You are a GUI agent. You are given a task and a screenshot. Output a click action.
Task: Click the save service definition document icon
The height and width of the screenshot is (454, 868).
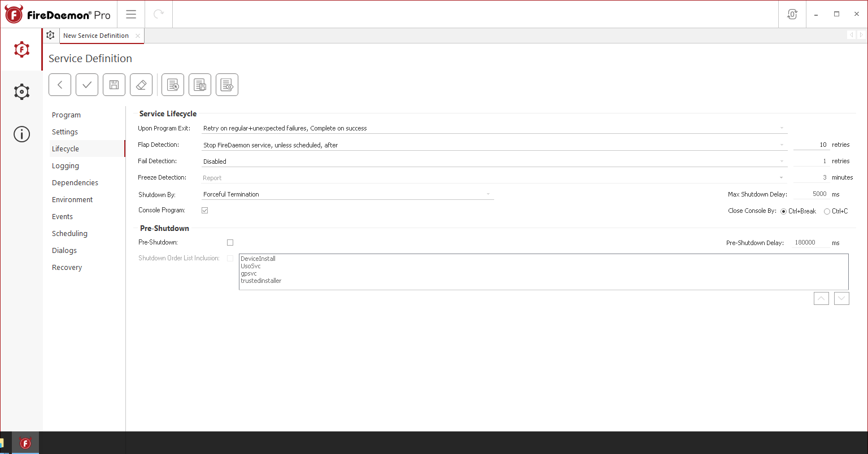pos(200,85)
